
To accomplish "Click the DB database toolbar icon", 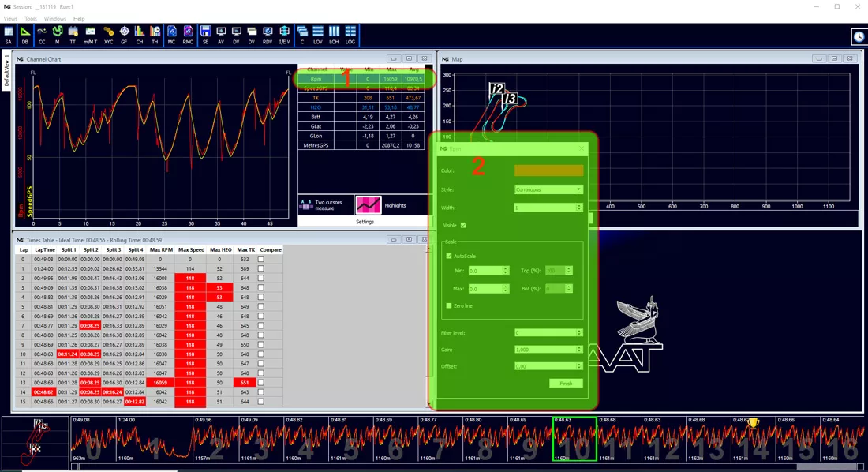I will (x=25, y=35).
